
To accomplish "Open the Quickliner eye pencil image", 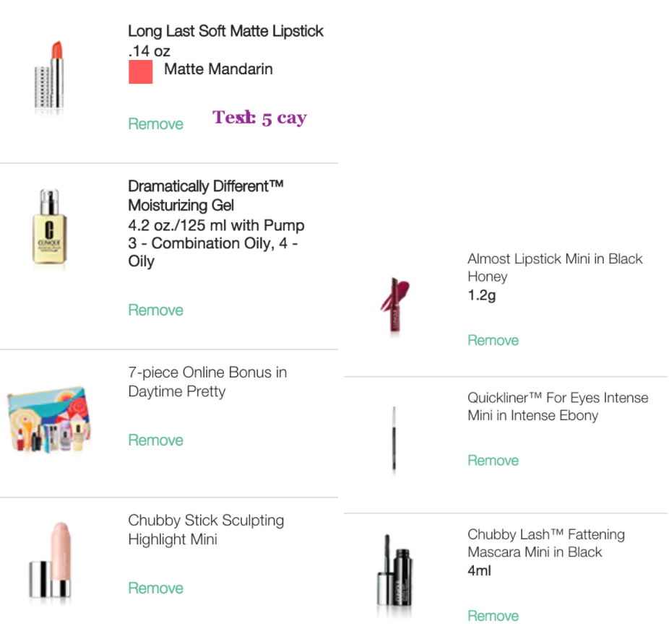I will 394,439.
